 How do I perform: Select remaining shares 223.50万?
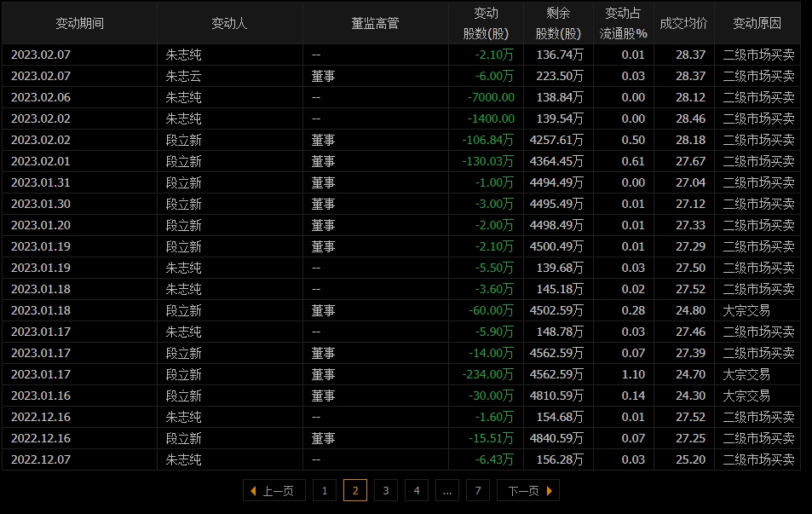tap(560, 76)
